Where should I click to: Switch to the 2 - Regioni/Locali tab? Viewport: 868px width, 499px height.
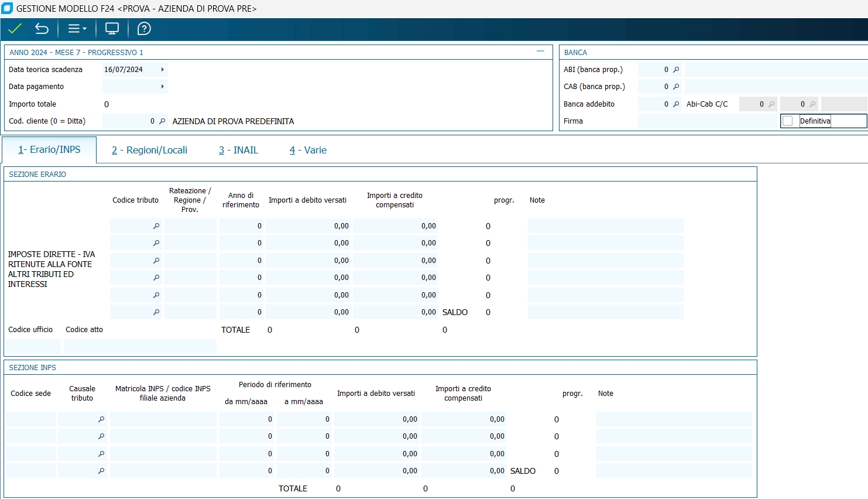149,151
